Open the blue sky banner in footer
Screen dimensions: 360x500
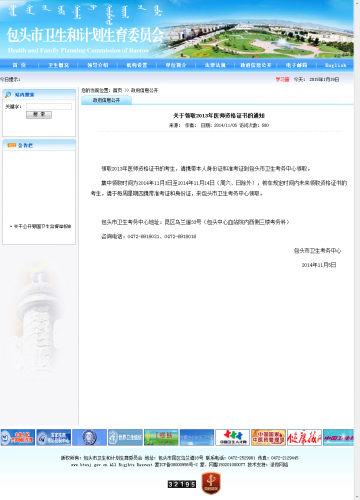[197, 437]
